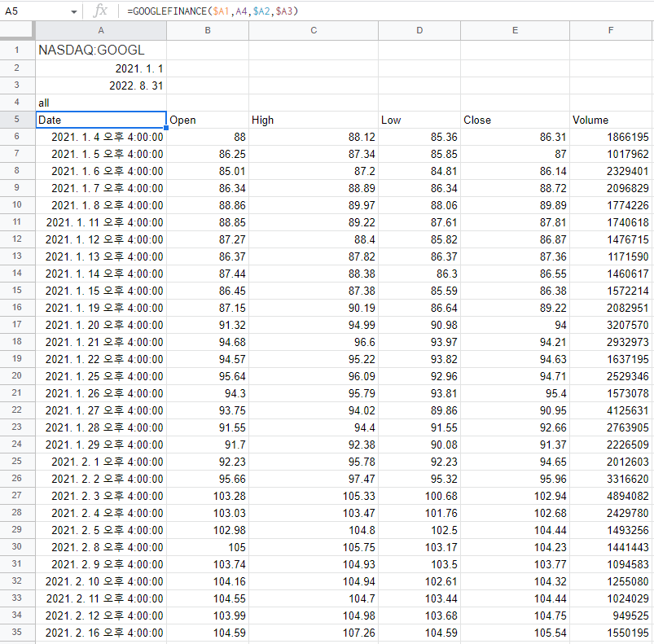Click open value 105
This screenshot has width=654, height=644.
coord(208,547)
